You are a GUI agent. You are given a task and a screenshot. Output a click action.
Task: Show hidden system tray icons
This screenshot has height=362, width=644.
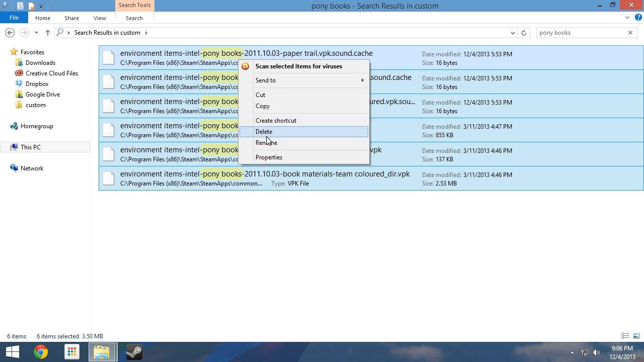(x=572, y=352)
